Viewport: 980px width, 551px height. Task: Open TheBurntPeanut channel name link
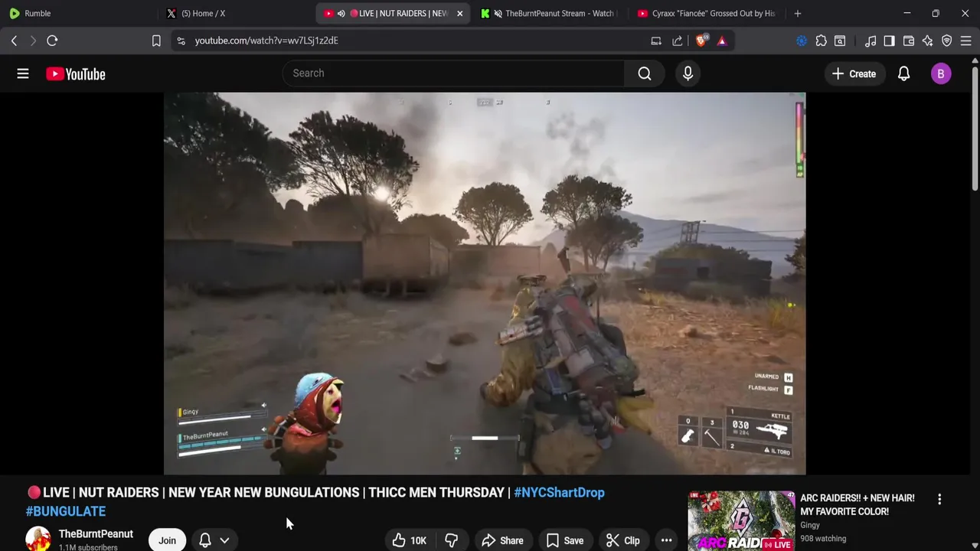[x=96, y=534]
